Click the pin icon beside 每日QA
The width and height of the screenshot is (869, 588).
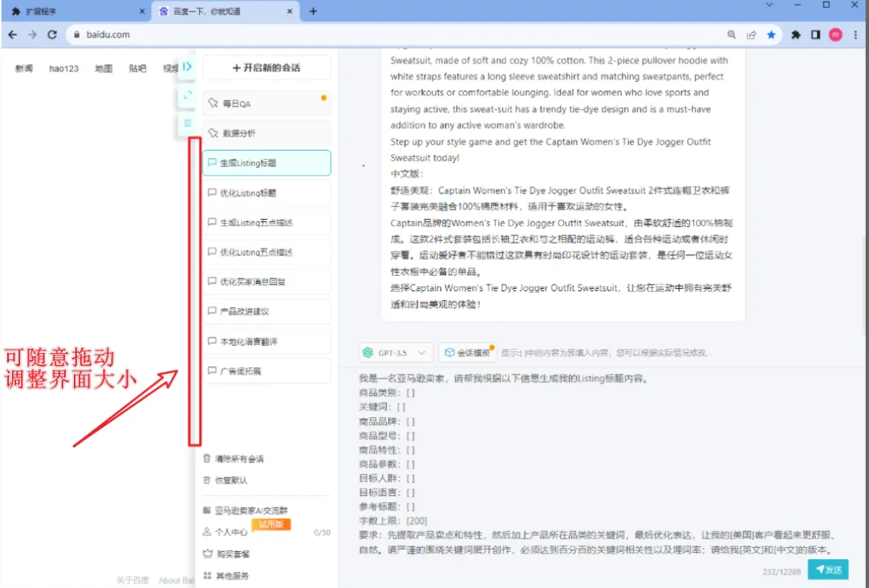(x=213, y=103)
